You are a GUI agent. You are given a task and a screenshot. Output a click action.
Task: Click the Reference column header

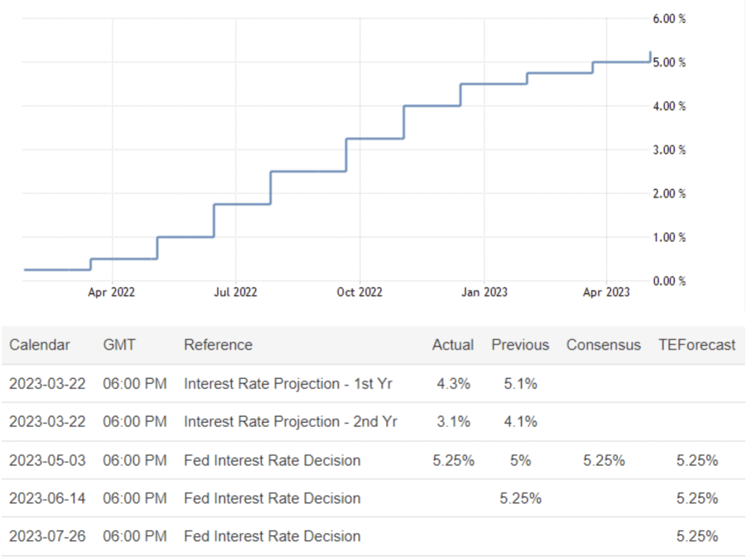(x=218, y=345)
